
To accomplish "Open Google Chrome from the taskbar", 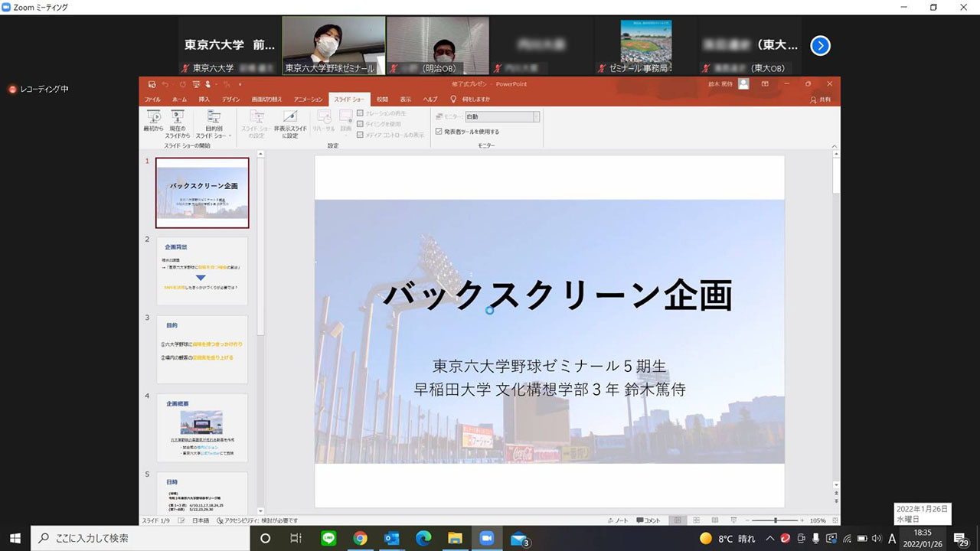I will click(360, 538).
